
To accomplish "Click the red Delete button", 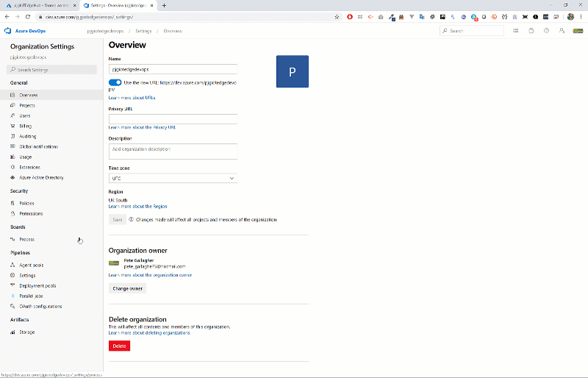I will tap(119, 346).
